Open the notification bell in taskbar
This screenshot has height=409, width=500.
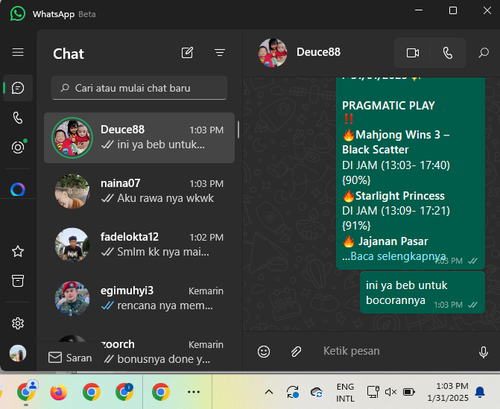(x=480, y=392)
